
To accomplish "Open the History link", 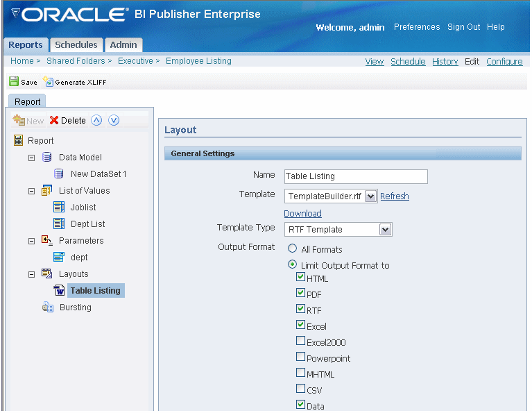I will tap(445, 62).
